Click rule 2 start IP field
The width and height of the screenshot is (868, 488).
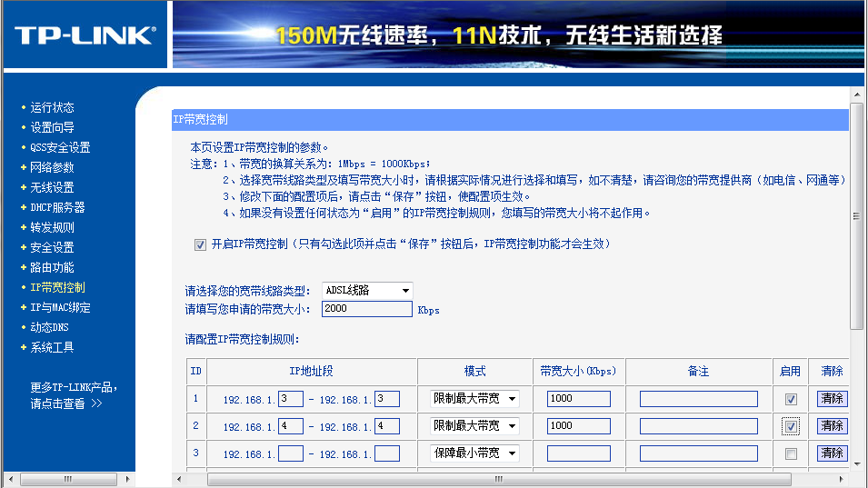coord(291,426)
